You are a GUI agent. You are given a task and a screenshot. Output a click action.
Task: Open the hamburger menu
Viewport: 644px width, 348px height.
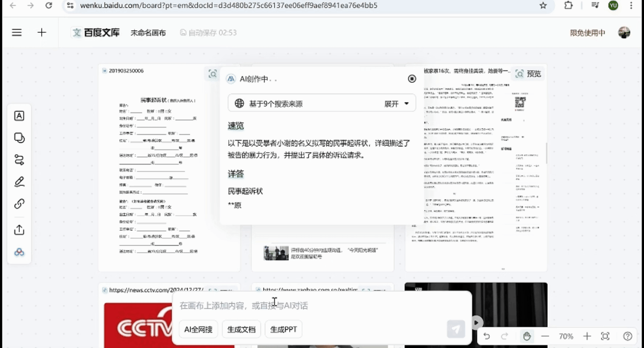16,32
